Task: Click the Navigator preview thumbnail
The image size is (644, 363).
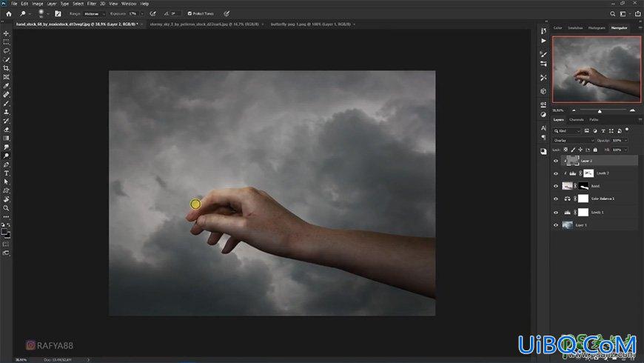Action: [597, 69]
